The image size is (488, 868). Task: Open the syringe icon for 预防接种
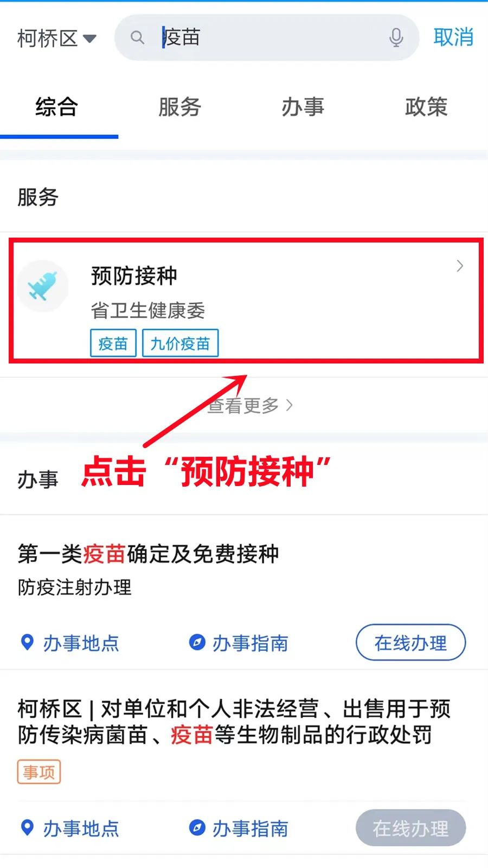pyautogui.click(x=43, y=286)
